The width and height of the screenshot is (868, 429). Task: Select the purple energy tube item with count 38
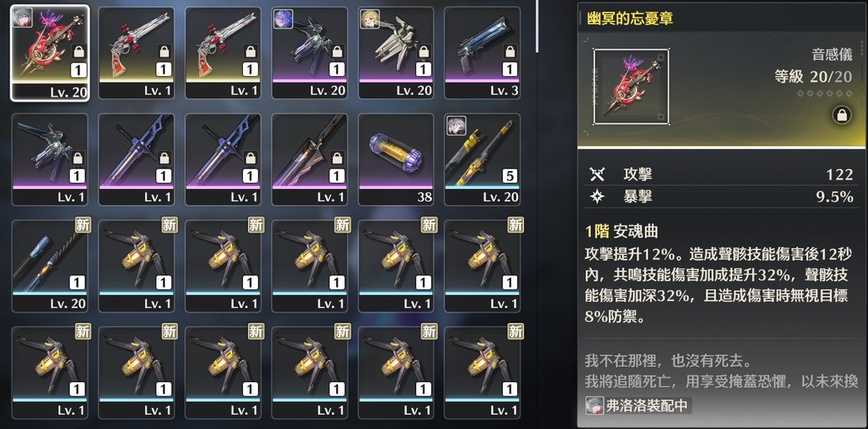coord(395,160)
